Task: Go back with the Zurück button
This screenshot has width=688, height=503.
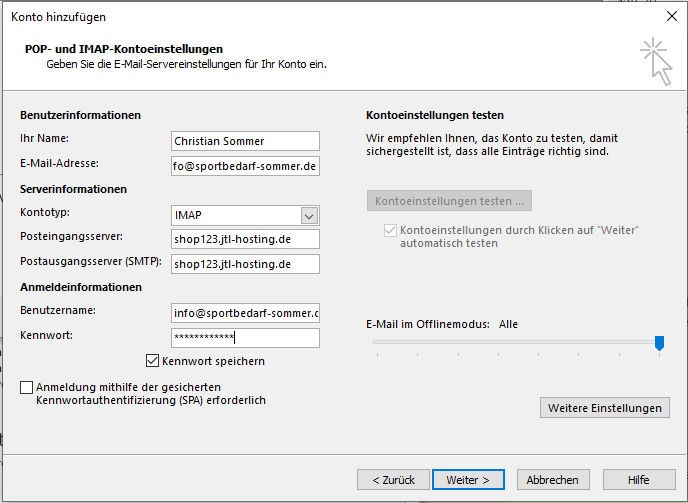Action: tap(393, 480)
